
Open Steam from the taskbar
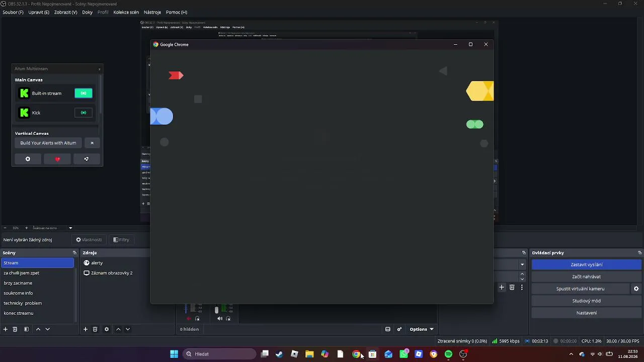[279, 354]
